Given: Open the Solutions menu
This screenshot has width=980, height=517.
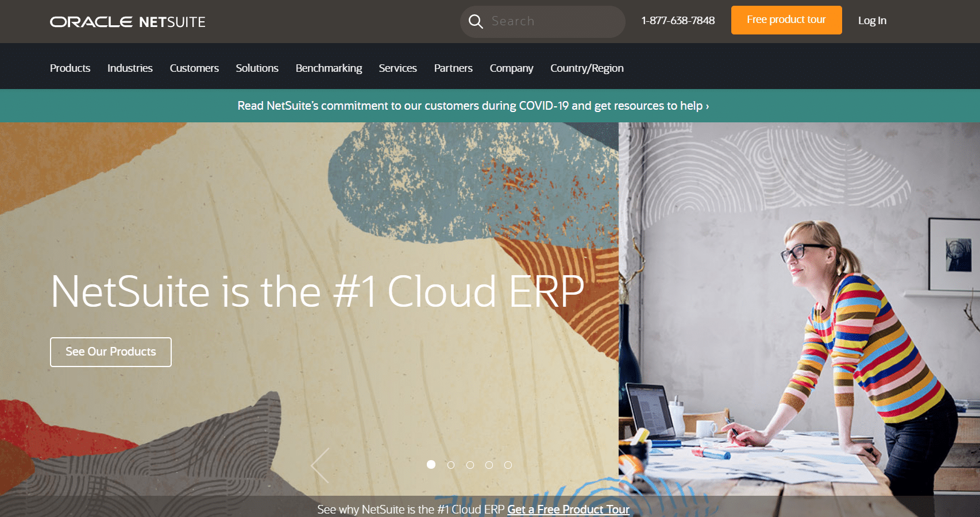Looking at the screenshot, I should (257, 68).
